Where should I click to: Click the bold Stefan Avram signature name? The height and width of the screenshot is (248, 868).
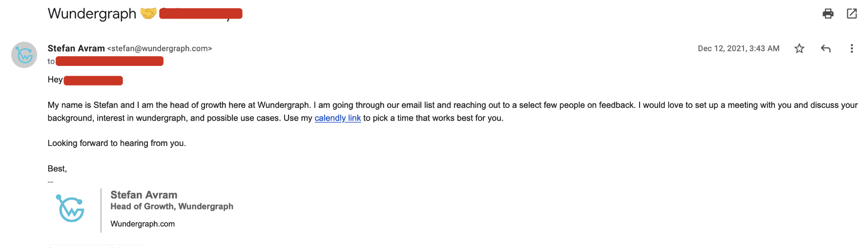tap(144, 195)
